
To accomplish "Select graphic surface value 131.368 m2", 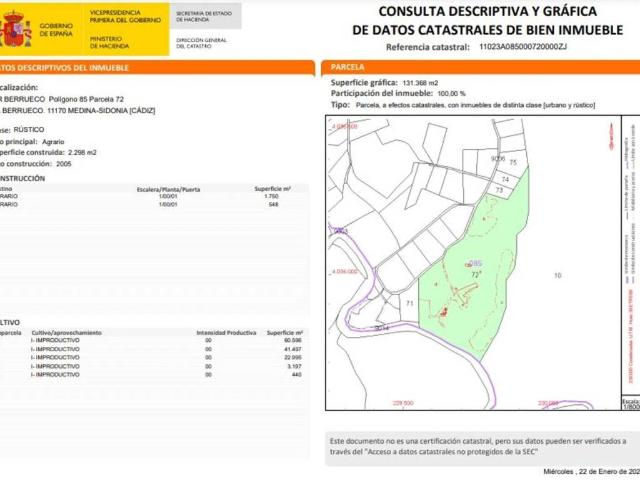I will (x=420, y=83).
